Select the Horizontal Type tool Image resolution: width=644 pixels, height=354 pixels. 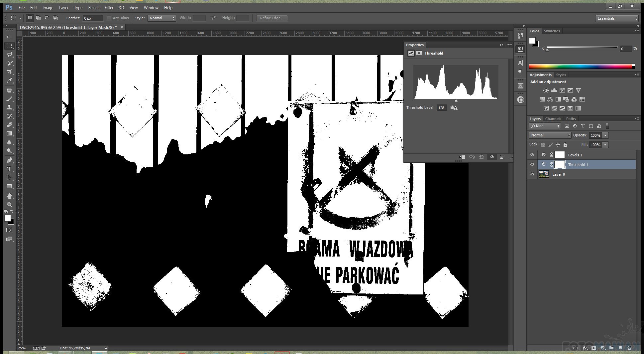pyautogui.click(x=9, y=169)
